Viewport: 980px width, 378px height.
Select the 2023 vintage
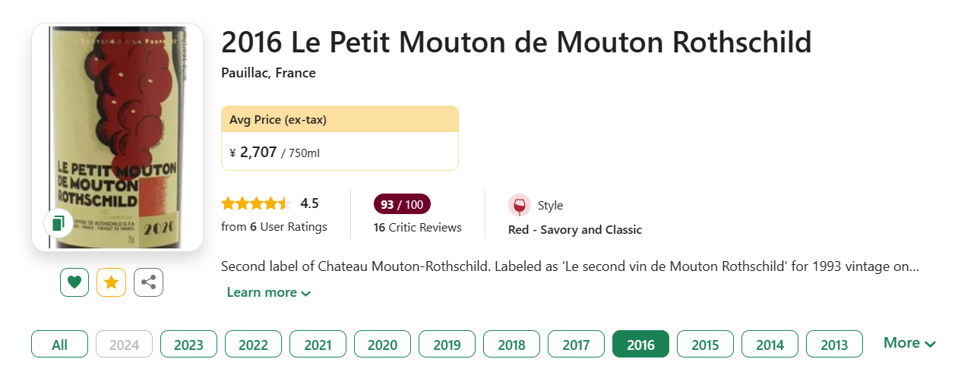pyautogui.click(x=188, y=345)
